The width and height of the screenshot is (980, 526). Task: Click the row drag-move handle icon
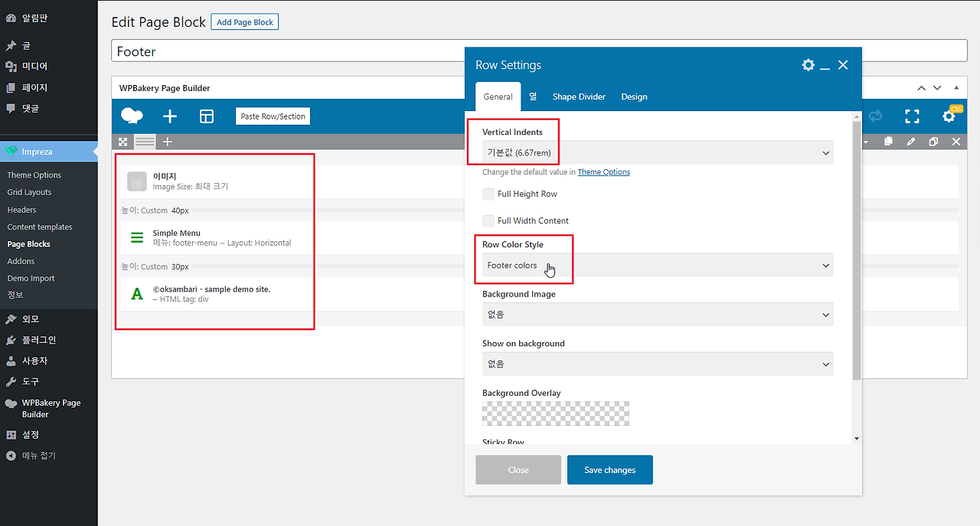coord(122,142)
